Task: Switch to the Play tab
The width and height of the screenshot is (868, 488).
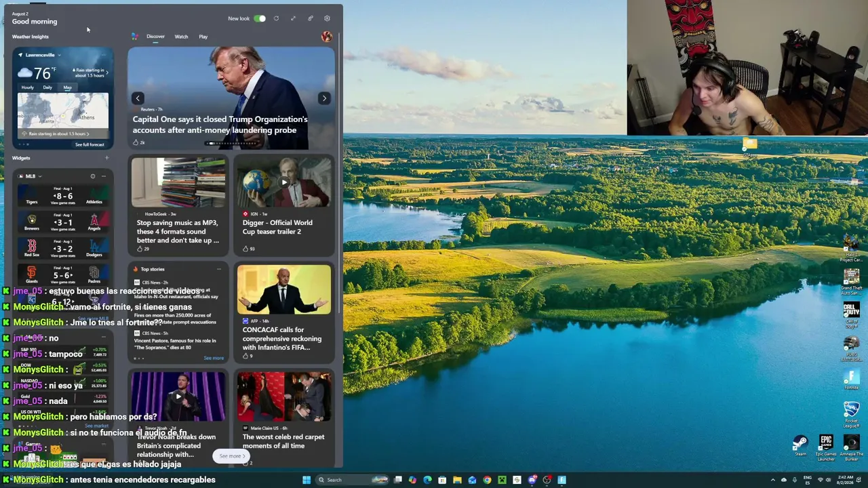Action: pyautogui.click(x=203, y=37)
